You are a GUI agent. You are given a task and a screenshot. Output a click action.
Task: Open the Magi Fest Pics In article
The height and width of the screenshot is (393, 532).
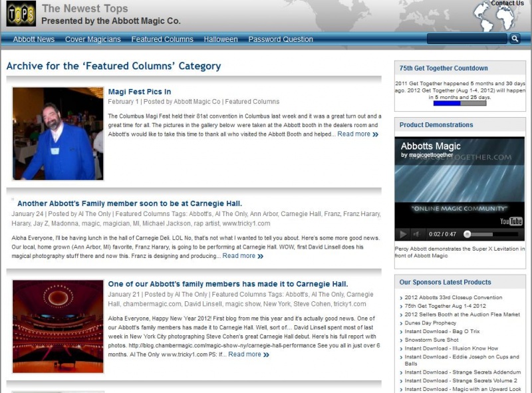(139, 92)
